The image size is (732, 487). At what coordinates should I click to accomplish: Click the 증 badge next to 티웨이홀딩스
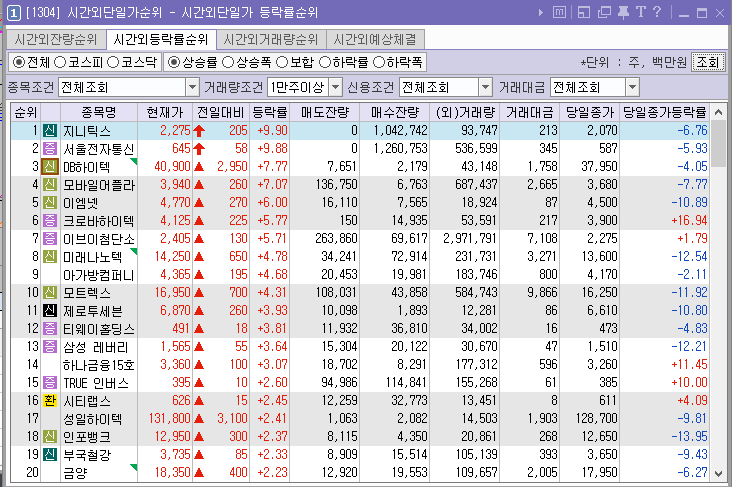(50, 329)
